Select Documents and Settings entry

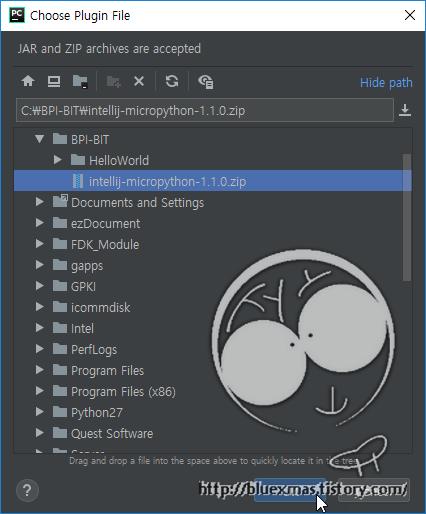[x=137, y=203]
